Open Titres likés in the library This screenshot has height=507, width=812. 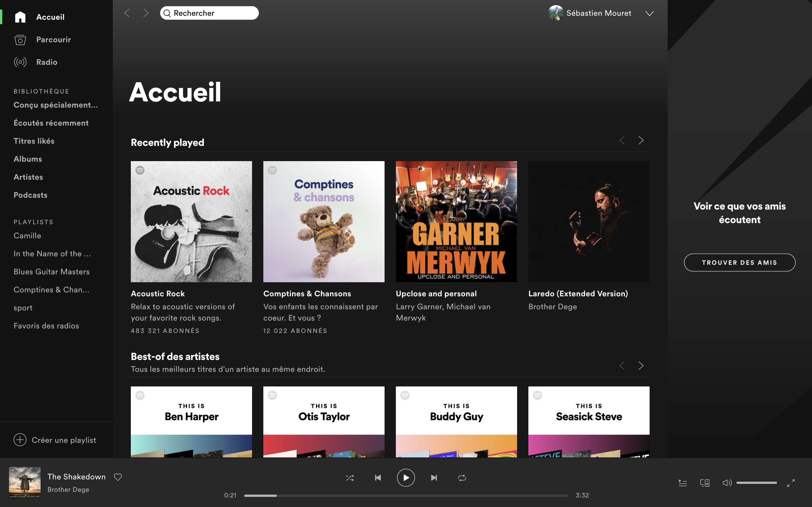(x=34, y=141)
